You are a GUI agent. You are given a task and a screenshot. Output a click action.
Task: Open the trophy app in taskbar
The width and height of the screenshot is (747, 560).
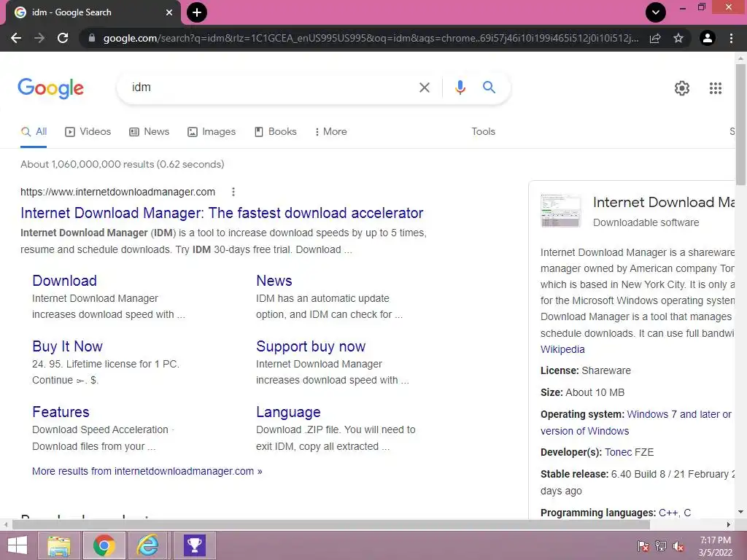[x=194, y=545]
